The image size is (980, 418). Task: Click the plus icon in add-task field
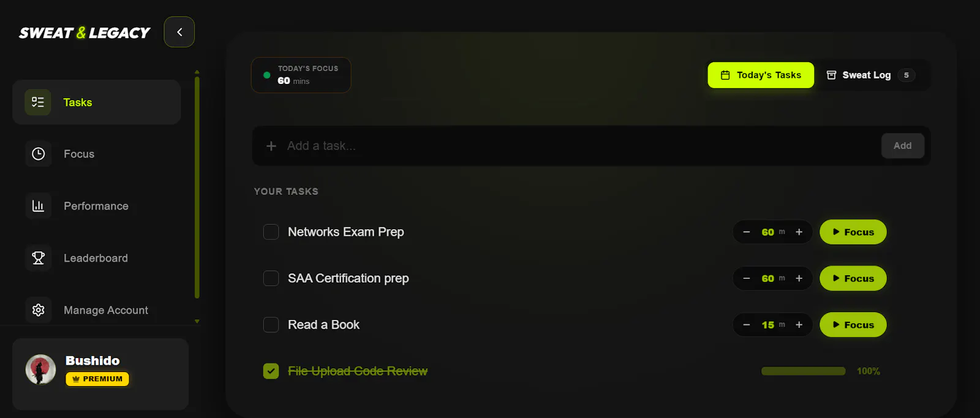click(x=271, y=146)
